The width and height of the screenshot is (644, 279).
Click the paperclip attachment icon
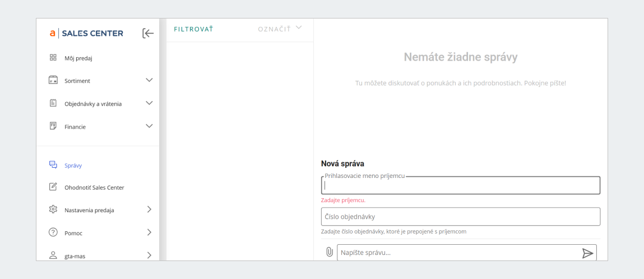coord(330,253)
